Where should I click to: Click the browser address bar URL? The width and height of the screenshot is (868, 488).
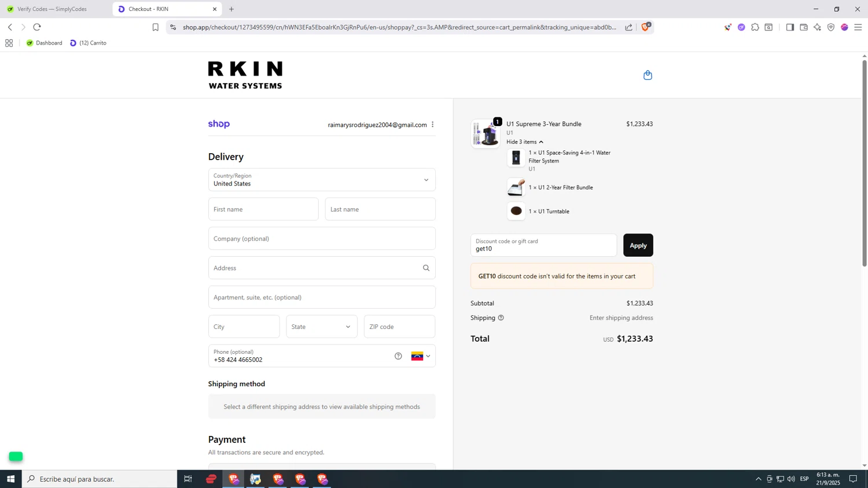pyautogui.click(x=399, y=27)
